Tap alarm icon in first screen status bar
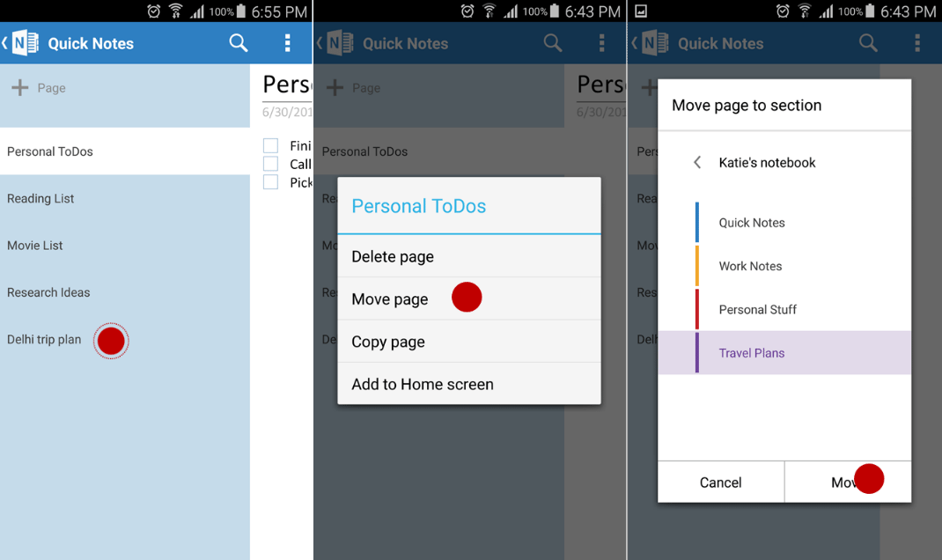 point(154,11)
